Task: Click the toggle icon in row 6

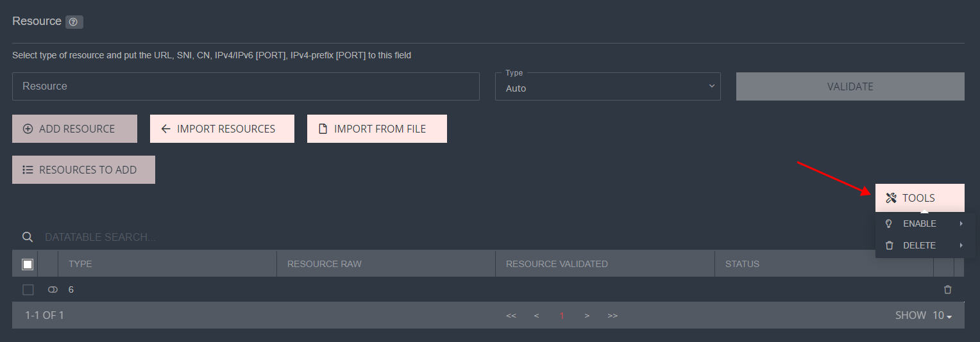Action: click(x=53, y=289)
